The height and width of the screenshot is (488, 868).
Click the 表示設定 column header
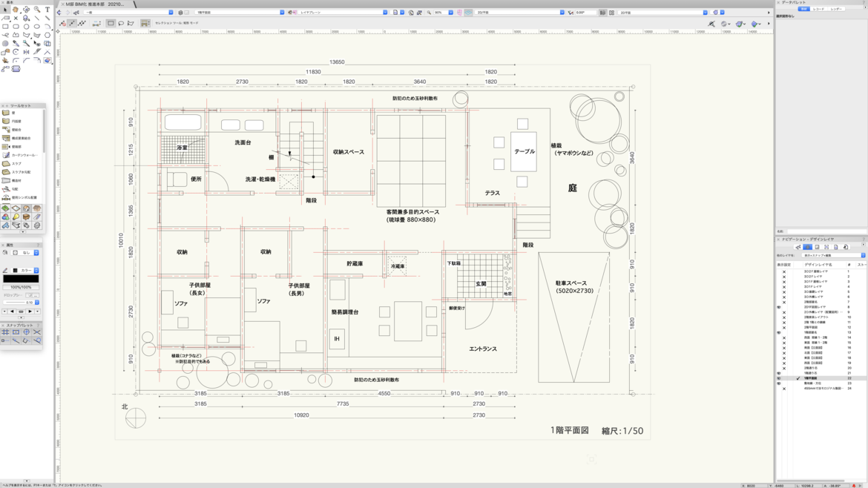(783, 265)
